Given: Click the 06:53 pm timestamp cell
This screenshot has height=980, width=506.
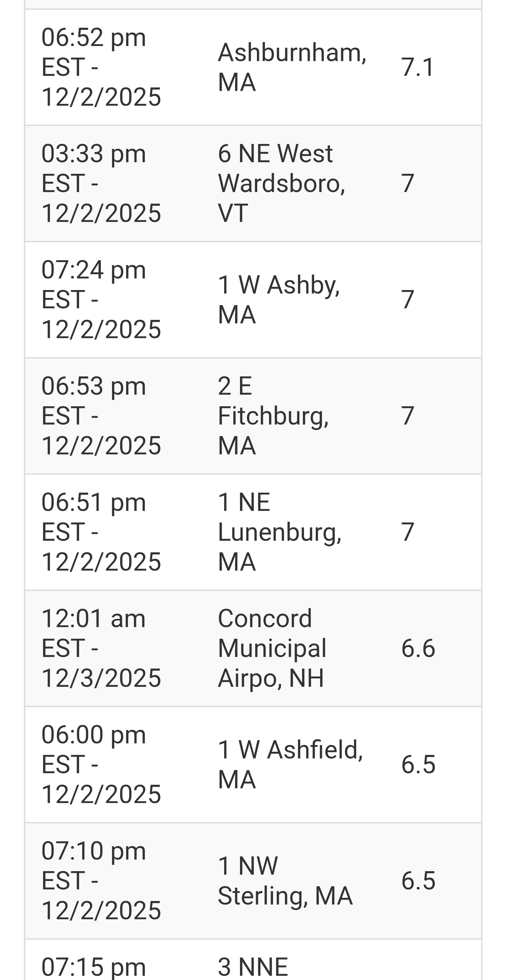Looking at the screenshot, I should pos(101,415).
